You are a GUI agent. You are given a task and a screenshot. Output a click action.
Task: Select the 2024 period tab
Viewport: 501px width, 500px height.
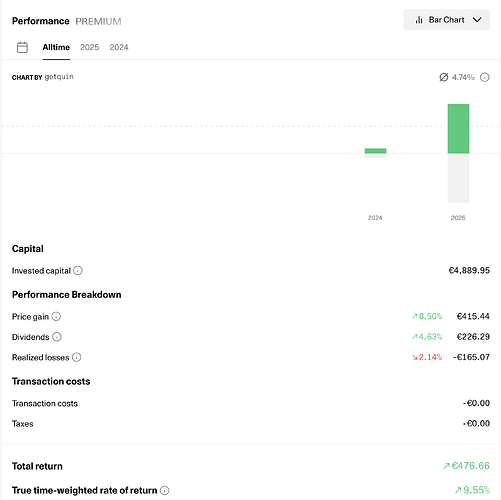119,47
